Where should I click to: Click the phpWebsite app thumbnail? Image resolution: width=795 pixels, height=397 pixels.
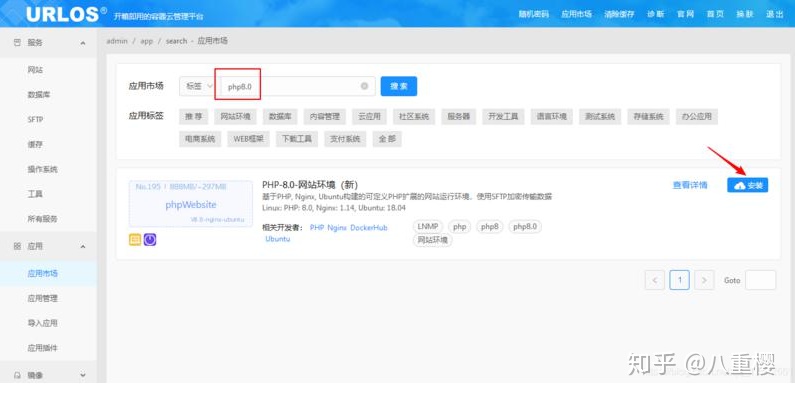[191, 204]
